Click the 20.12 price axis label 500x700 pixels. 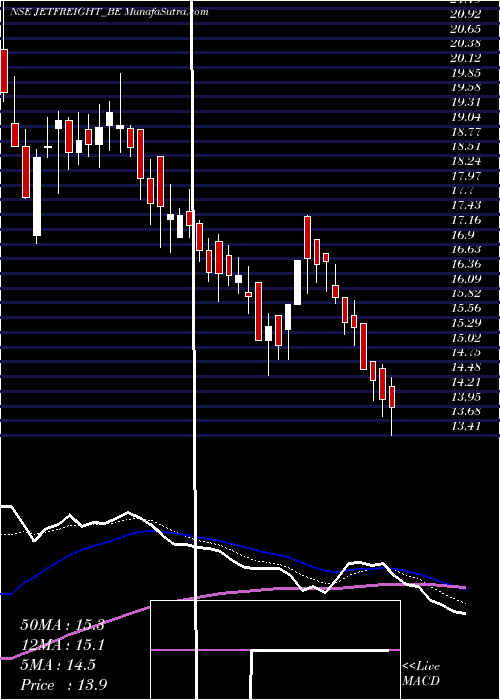coord(466,58)
